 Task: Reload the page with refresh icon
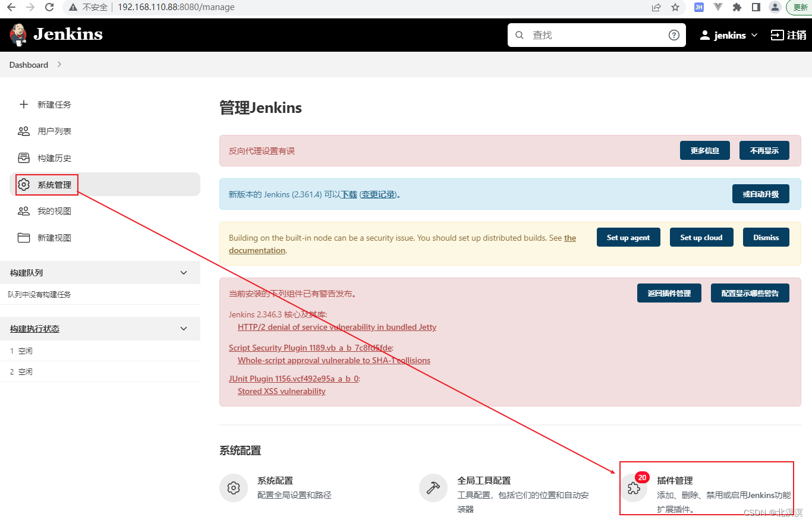click(x=49, y=7)
